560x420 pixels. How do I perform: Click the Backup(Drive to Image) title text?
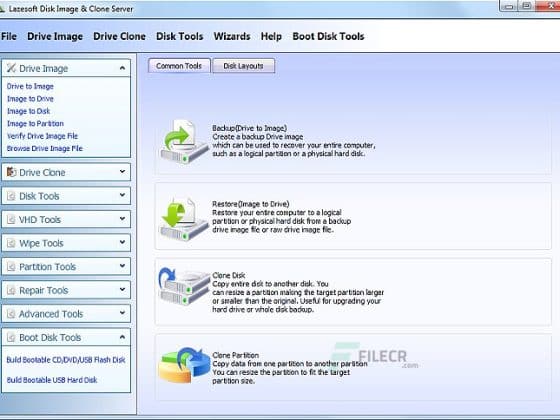[250, 128]
